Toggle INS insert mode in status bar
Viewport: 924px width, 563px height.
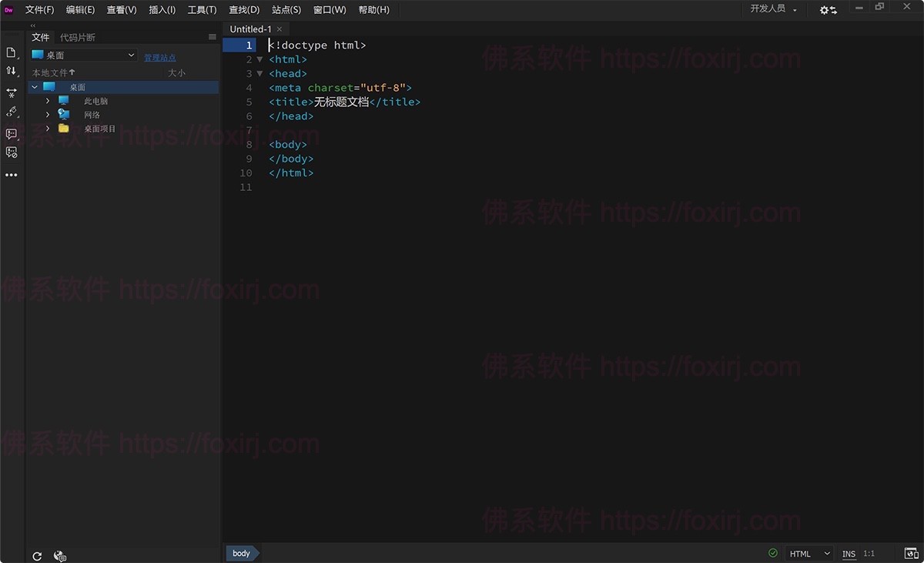[x=849, y=553]
